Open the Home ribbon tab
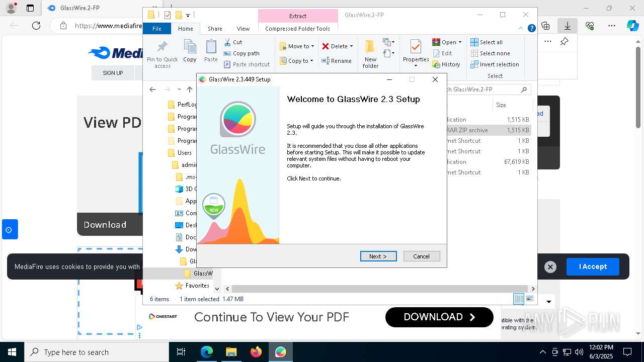This screenshot has width=644, height=362. 185,29
